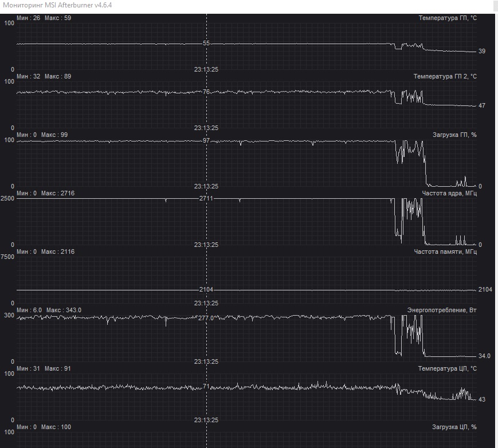Click current value 43 of CPU temperature

[482, 399]
